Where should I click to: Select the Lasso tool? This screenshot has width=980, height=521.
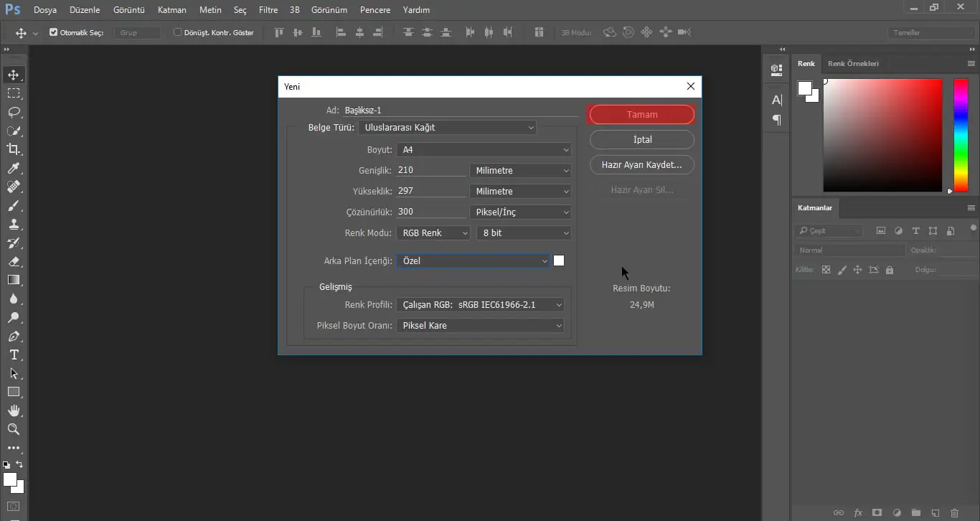click(x=14, y=112)
